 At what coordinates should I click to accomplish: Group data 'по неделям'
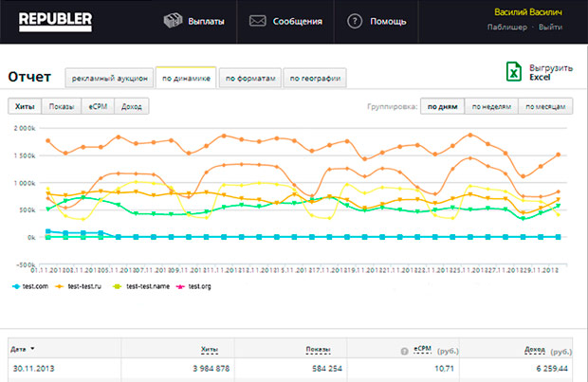pyautogui.click(x=490, y=106)
